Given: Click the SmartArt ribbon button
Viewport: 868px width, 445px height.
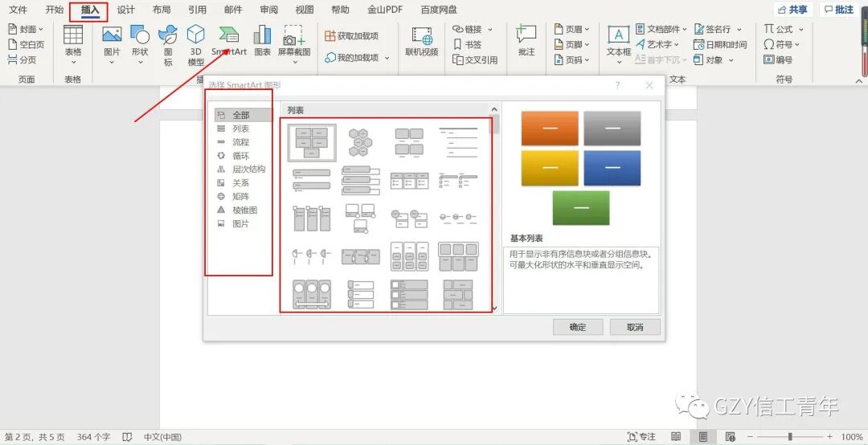Looking at the screenshot, I should (x=228, y=42).
